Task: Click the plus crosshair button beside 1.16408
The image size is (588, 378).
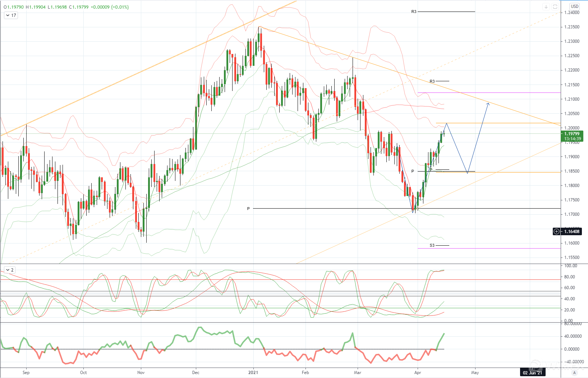Action: pyautogui.click(x=556, y=232)
